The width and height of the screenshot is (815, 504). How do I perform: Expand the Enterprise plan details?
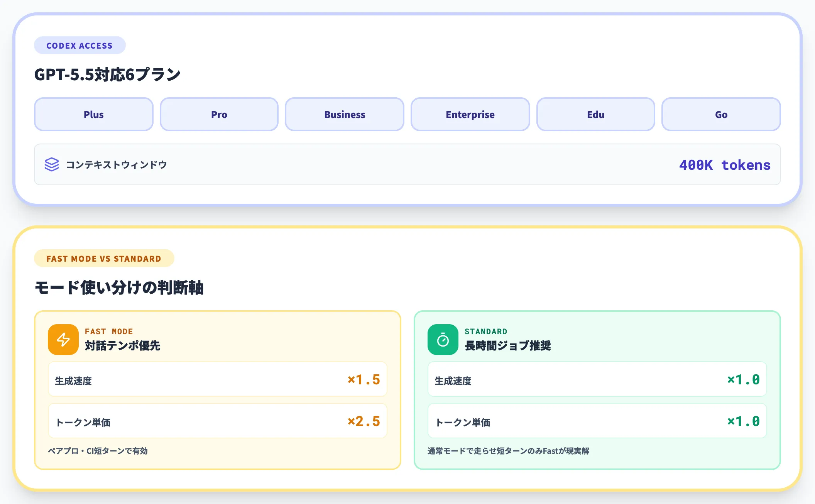[470, 114]
